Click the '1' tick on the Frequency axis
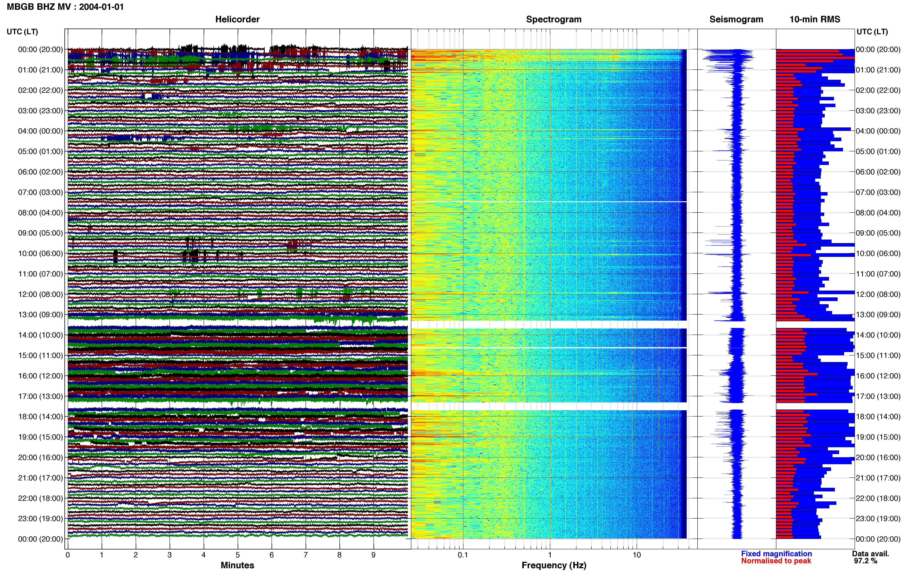This screenshot has height=578, width=924. 550,555
